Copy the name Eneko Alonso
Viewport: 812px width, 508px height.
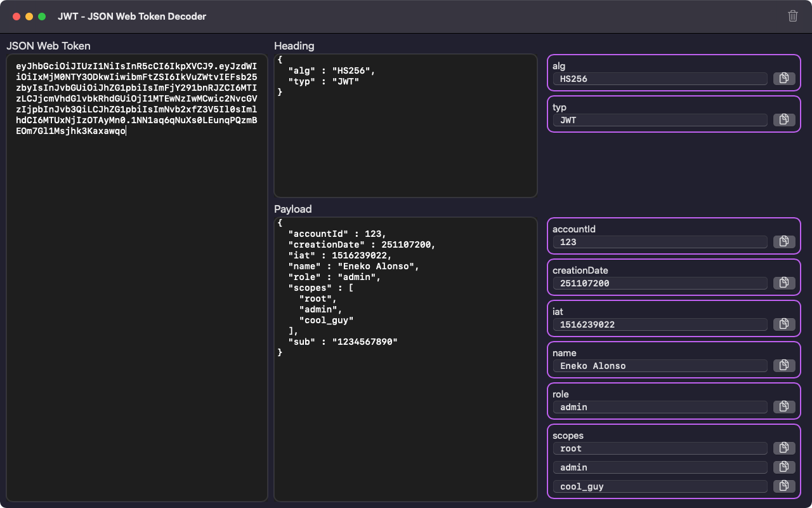tap(784, 365)
